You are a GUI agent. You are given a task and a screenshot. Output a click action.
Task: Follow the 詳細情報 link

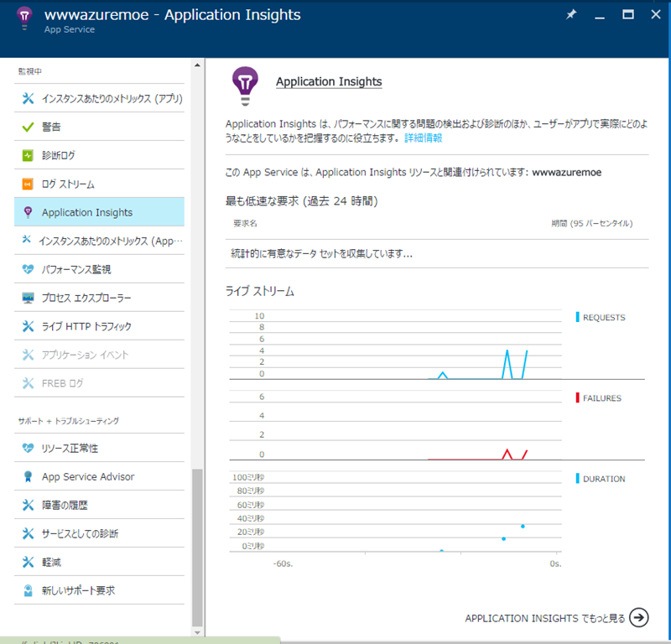pos(424,138)
